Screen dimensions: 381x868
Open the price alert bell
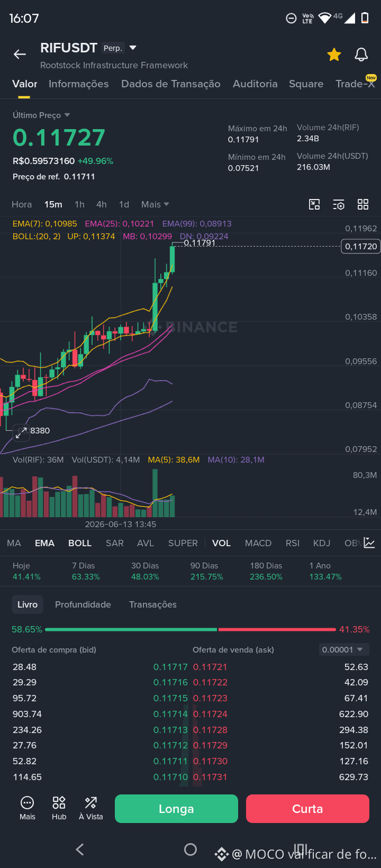[361, 54]
